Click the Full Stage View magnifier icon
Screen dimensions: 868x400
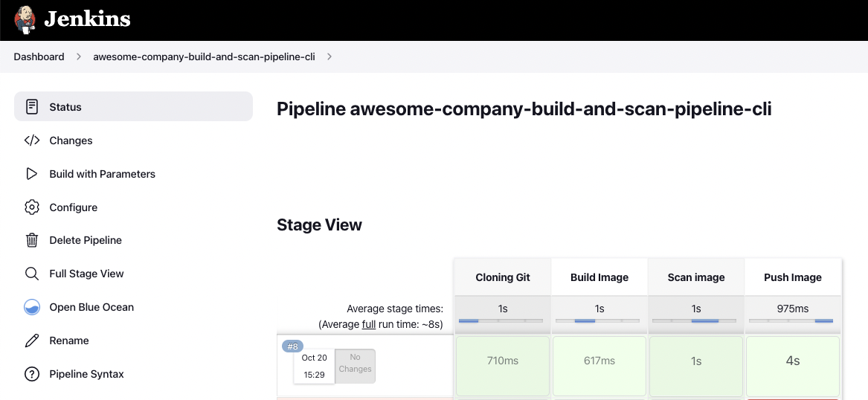coord(32,274)
